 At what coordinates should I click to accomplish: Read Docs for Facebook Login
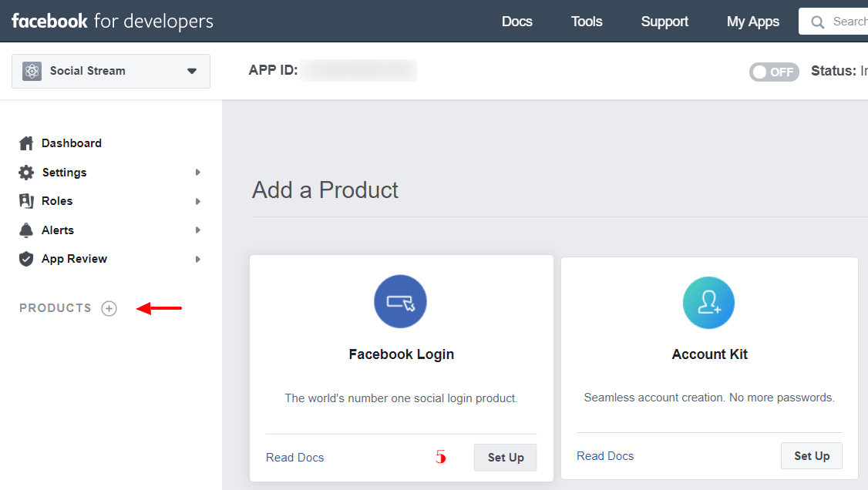[294, 458]
